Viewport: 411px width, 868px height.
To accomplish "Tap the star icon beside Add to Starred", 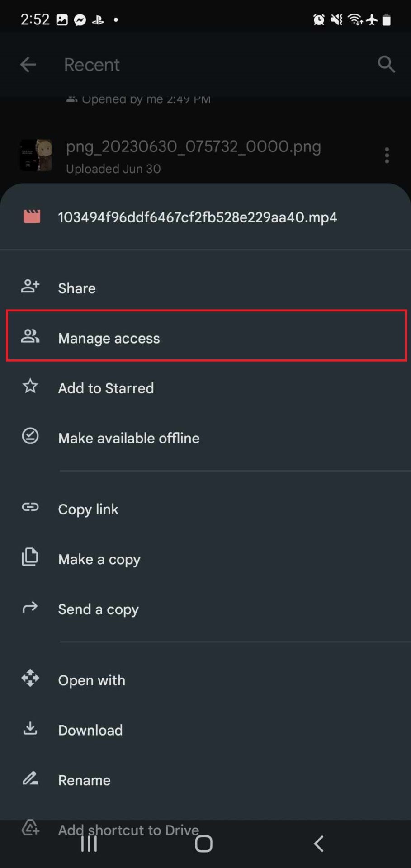I will (30, 387).
